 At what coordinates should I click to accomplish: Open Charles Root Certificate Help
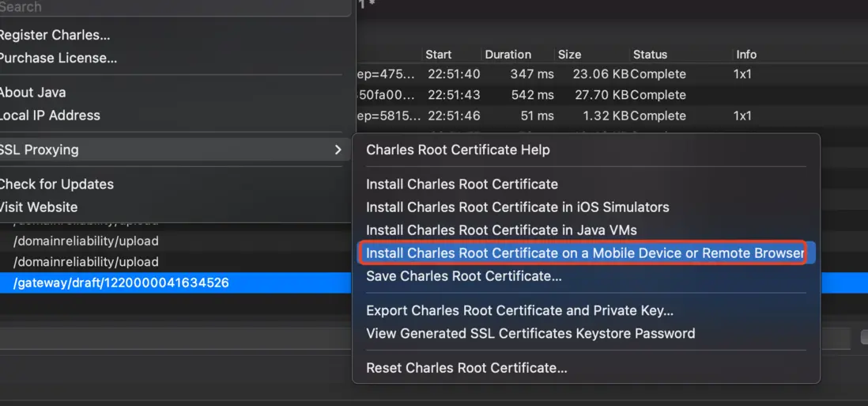click(458, 150)
